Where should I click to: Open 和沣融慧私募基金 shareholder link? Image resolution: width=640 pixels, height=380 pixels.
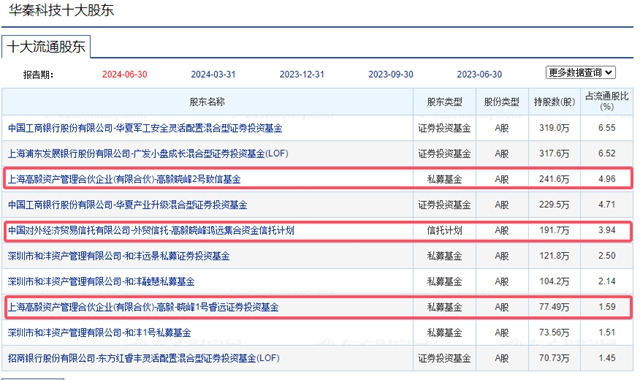(x=101, y=282)
